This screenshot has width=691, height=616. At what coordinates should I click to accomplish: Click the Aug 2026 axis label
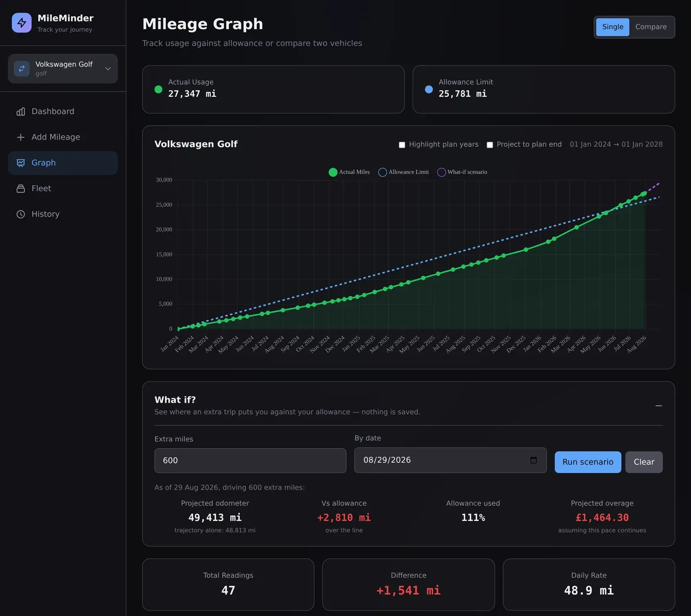click(x=636, y=344)
